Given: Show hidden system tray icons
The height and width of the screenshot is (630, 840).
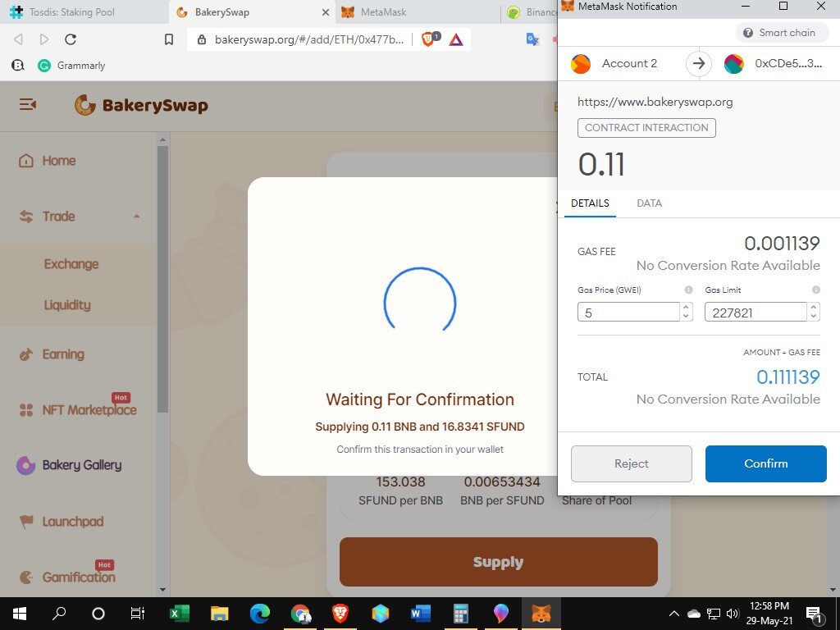Looking at the screenshot, I should point(674,614).
